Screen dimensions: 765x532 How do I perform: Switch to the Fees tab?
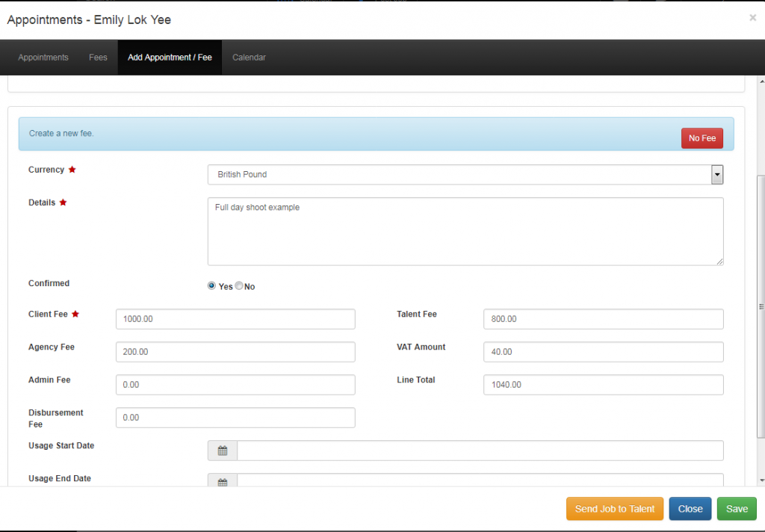97,57
